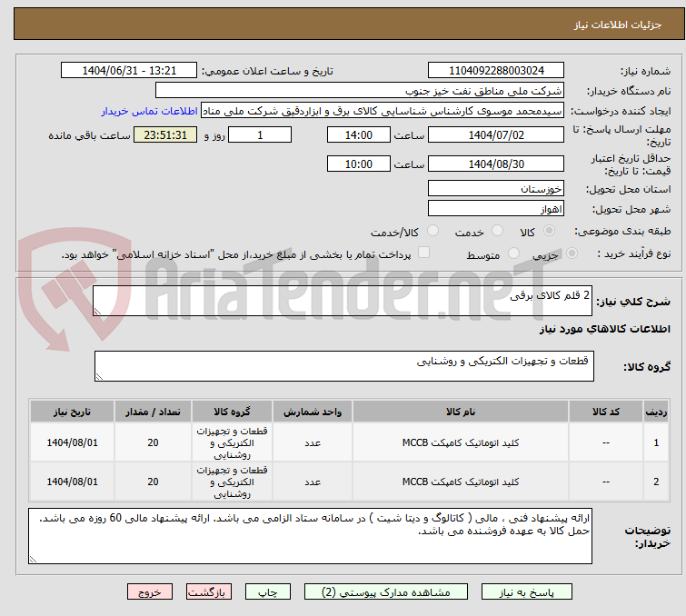Select the جزیی purchase type radio
This screenshot has width=686, height=616.
(572, 253)
